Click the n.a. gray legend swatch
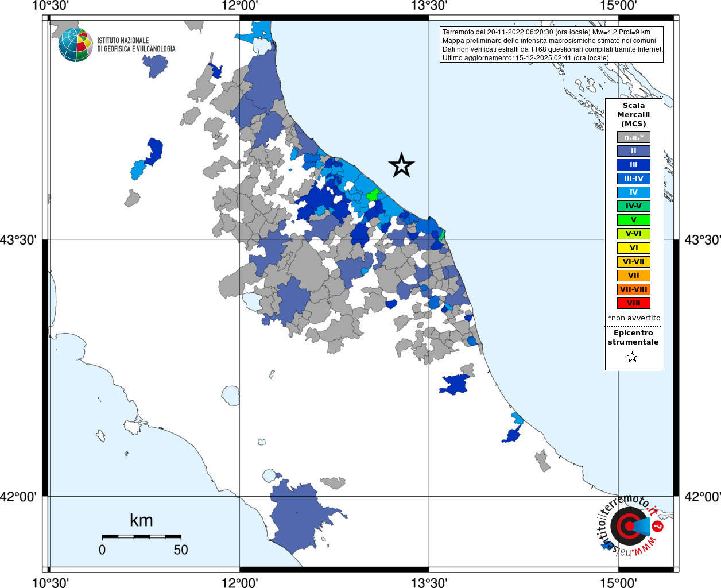721x588 pixels. [634, 137]
